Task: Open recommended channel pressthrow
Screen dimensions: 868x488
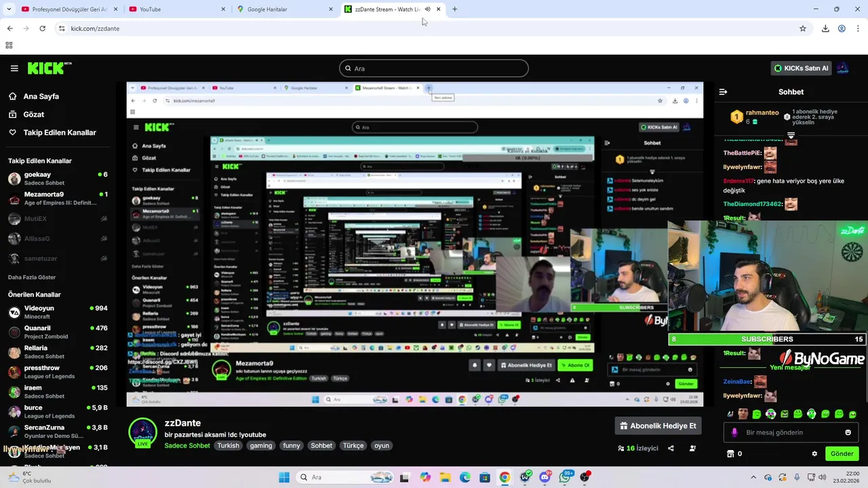Action: click(58, 372)
